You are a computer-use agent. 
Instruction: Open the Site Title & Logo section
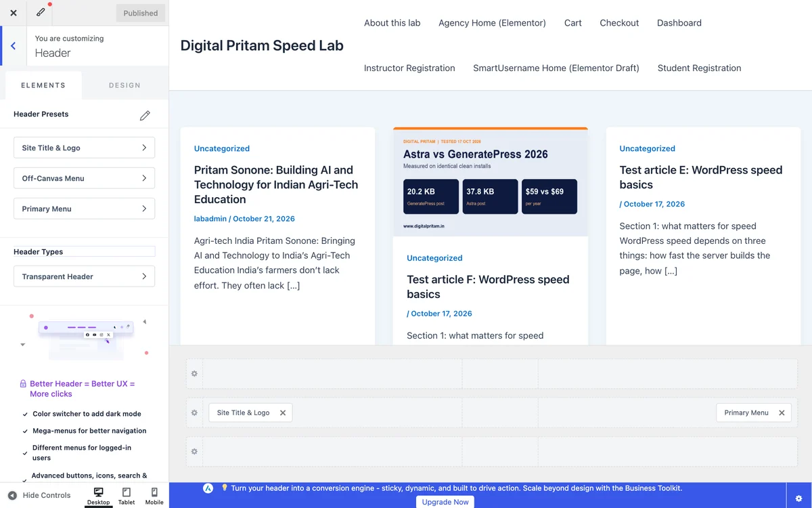84,148
